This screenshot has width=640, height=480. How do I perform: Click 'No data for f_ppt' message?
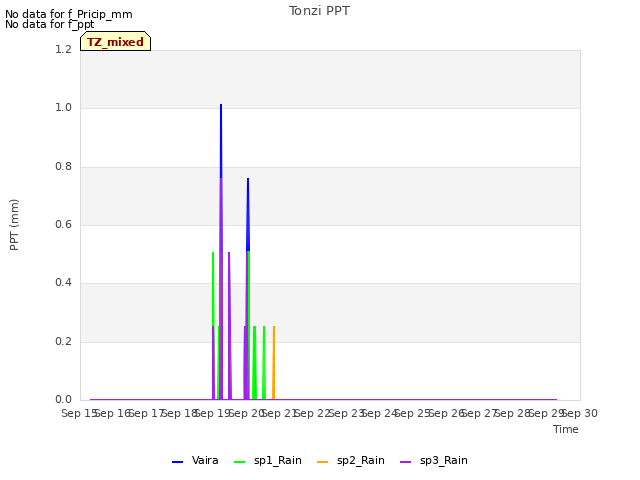[49, 24]
